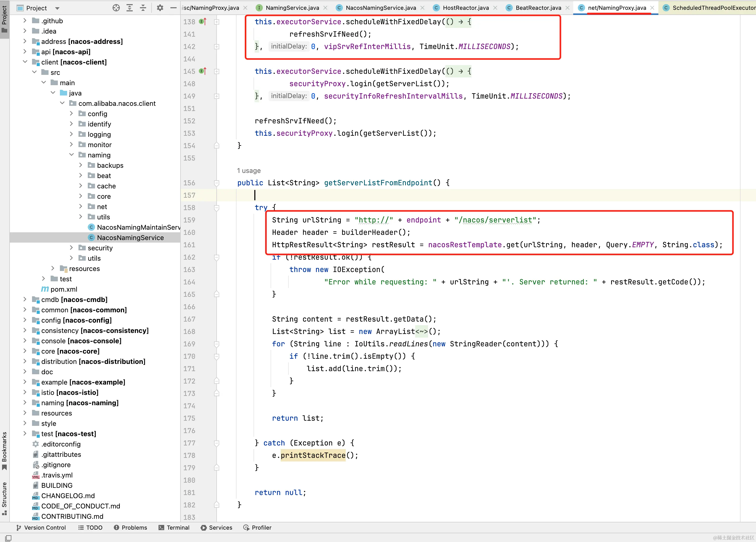This screenshot has height=542, width=756.
Task: Click the bottom-left tool windows toggle icon
Action: click(8, 538)
